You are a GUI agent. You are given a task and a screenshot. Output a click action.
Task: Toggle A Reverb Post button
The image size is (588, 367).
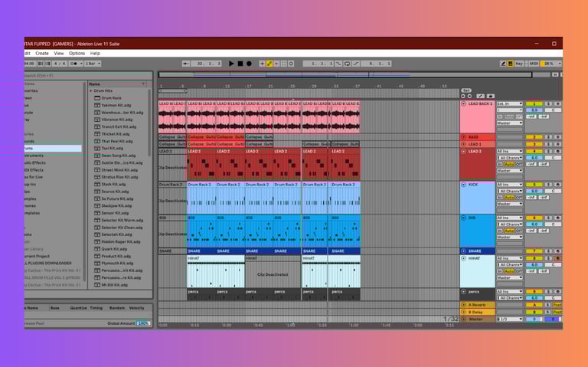click(x=557, y=305)
